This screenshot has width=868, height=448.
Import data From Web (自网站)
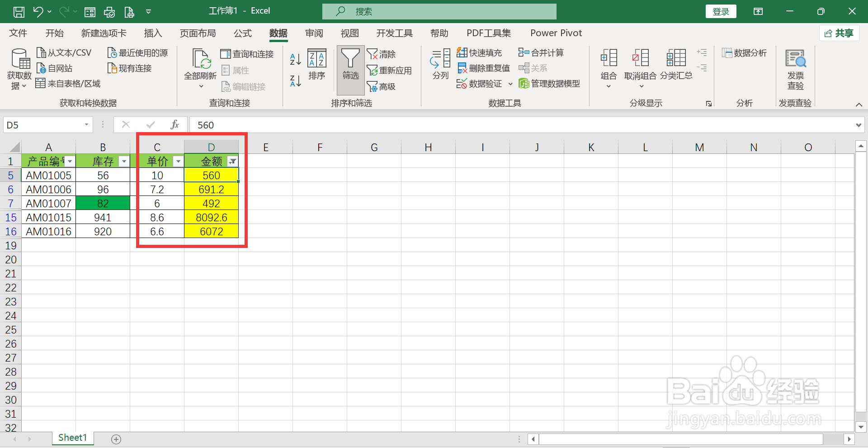(54, 68)
